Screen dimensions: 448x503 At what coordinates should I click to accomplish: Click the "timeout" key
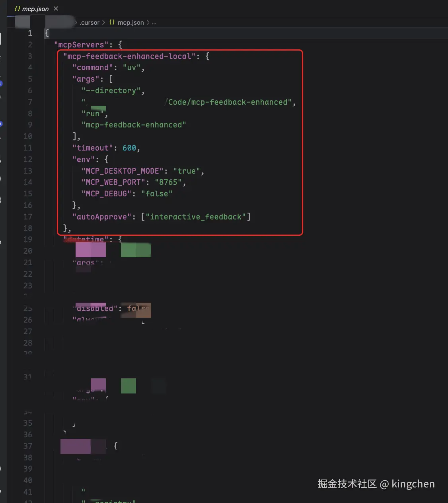[93, 148]
